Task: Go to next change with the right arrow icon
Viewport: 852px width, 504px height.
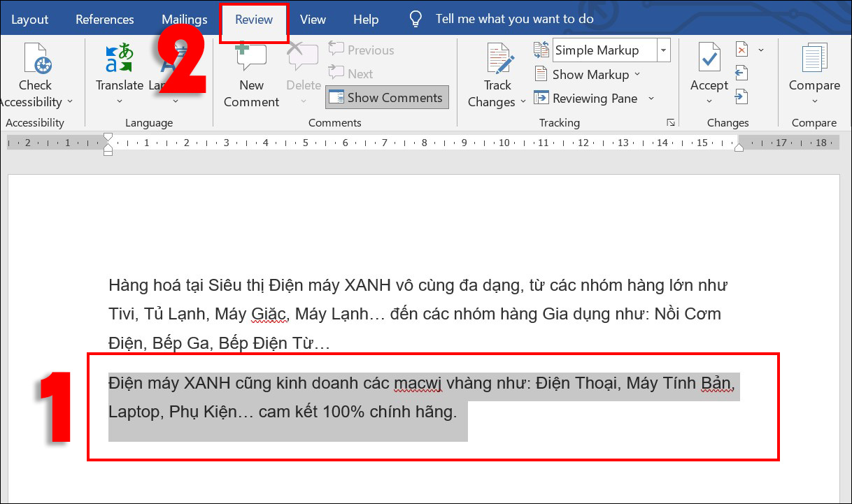Action: pos(741,97)
